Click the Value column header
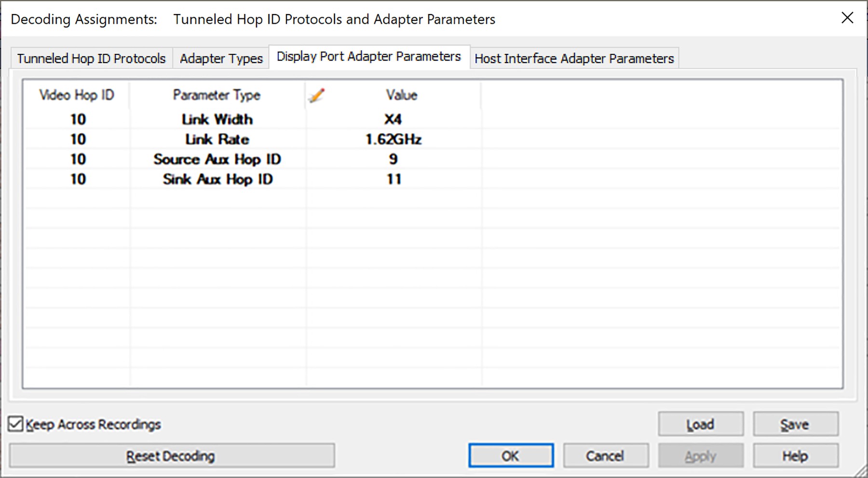 pyautogui.click(x=401, y=95)
